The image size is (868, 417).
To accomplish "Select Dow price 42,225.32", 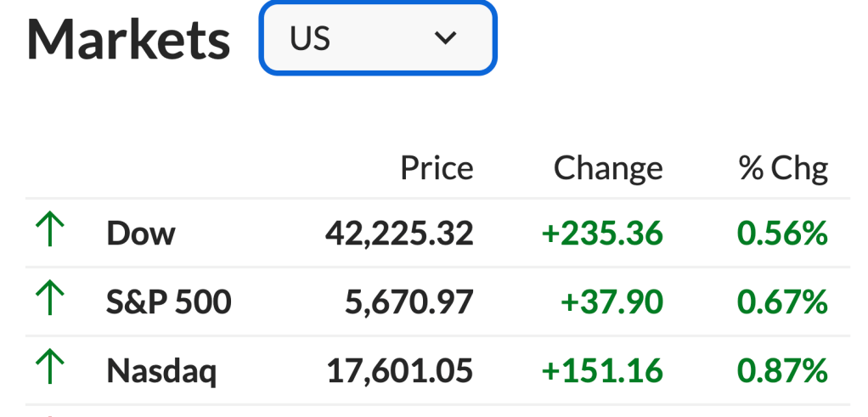I will pos(399,234).
